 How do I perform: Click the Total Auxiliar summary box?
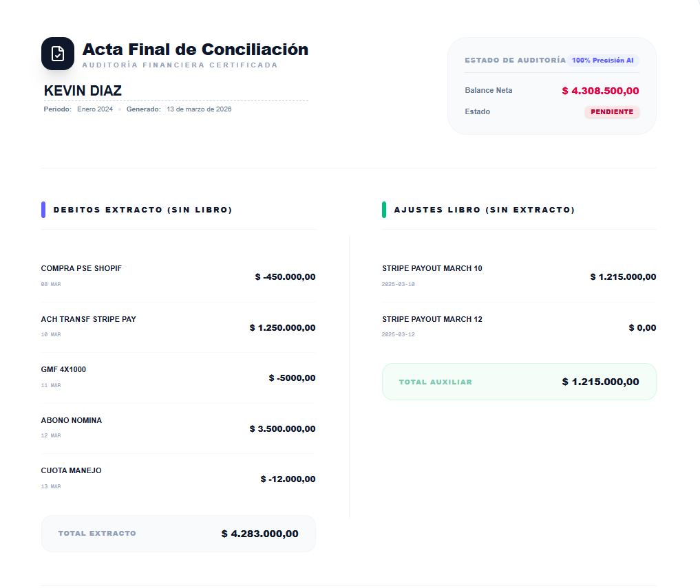[519, 382]
